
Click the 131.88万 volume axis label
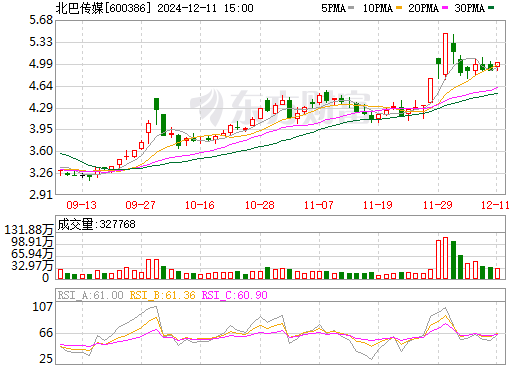click(x=29, y=230)
